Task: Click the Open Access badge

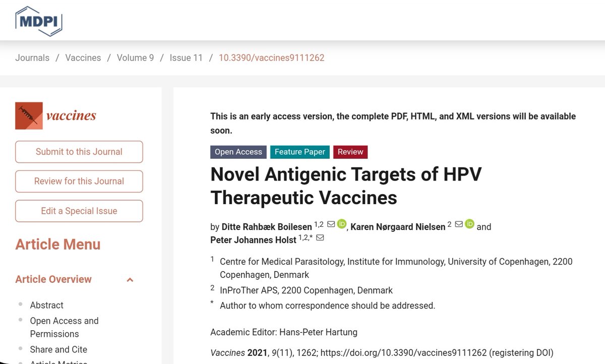Action: click(x=238, y=152)
